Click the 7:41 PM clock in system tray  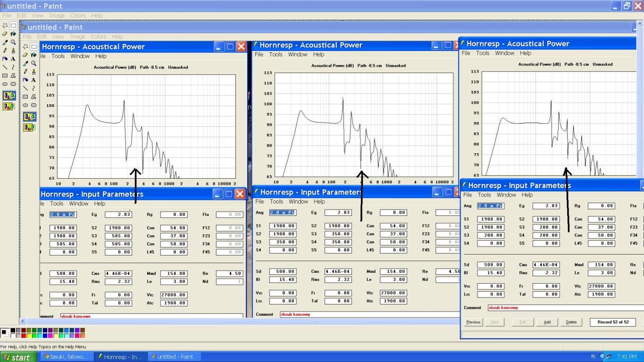pyautogui.click(x=626, y=357)
